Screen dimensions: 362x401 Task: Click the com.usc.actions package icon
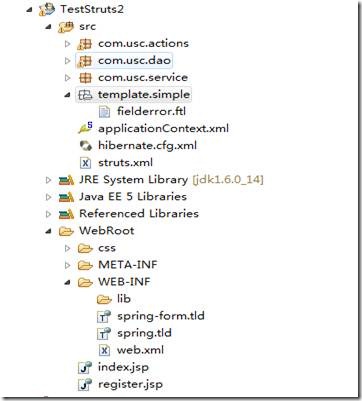(x=85, y=44)
